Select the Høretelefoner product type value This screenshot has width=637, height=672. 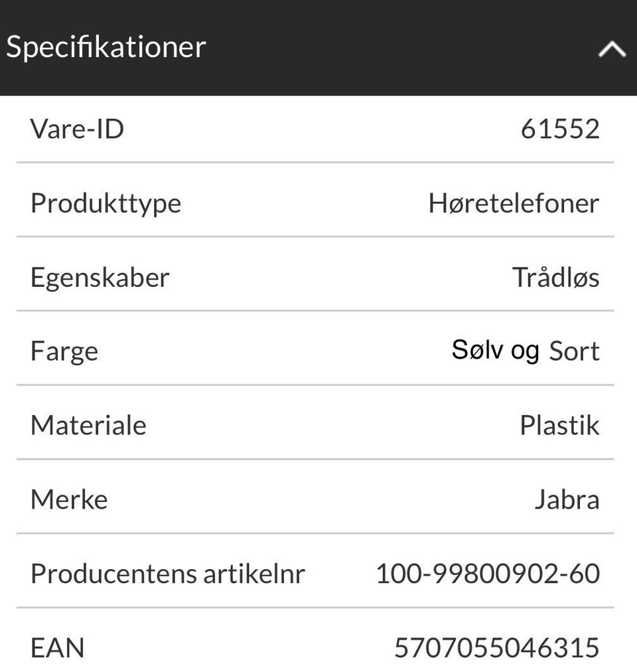coord(514,203)
